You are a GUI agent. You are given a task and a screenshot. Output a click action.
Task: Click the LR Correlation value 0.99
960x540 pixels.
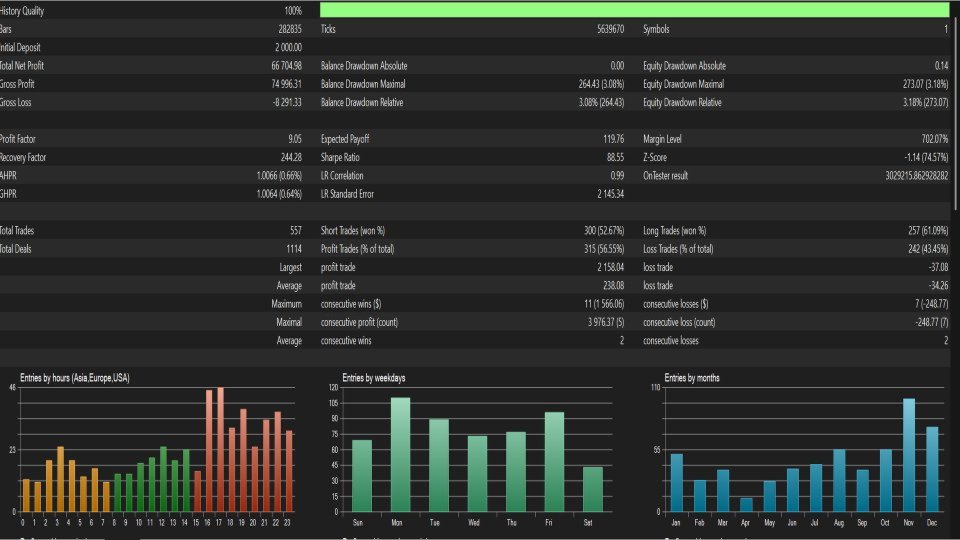[x=617, y=176]
